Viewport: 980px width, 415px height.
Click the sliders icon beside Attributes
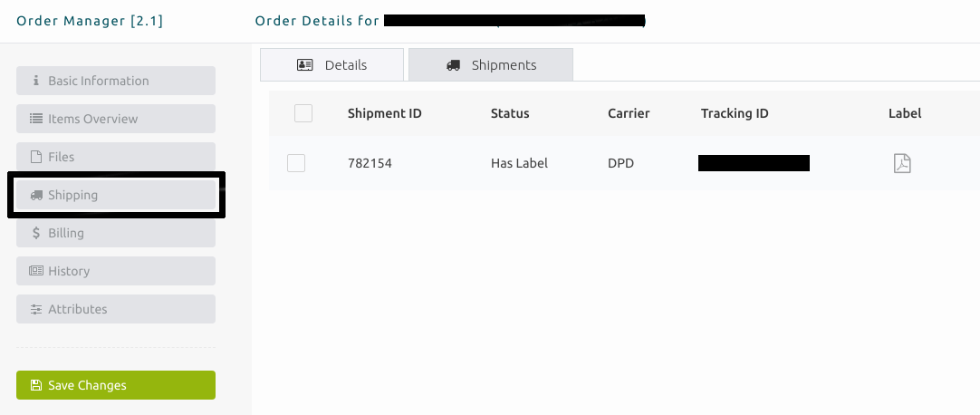36,309
